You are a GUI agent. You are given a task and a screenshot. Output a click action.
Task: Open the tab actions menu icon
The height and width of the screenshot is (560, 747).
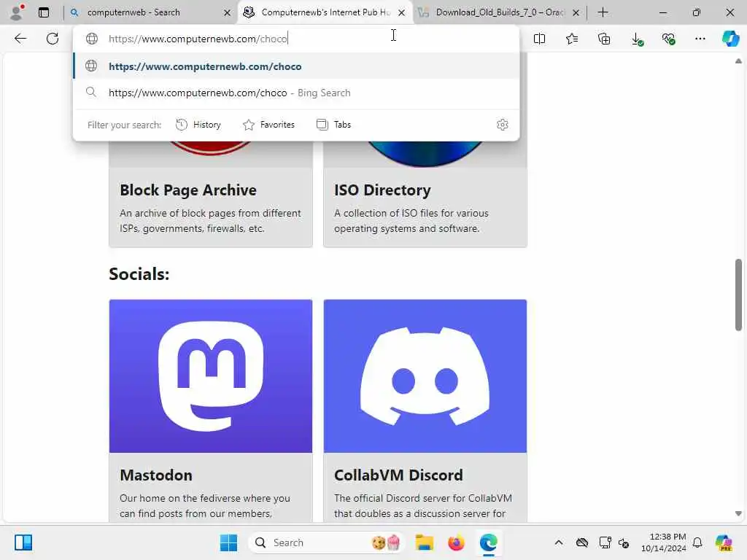tap(44, 12)
